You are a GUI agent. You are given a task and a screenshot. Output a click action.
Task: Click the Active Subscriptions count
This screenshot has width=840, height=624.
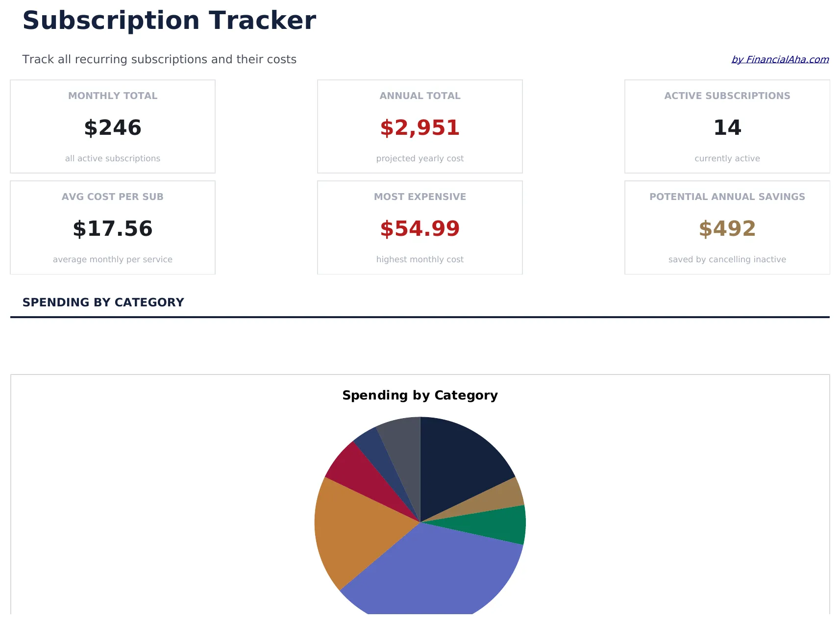pos(726,128)
